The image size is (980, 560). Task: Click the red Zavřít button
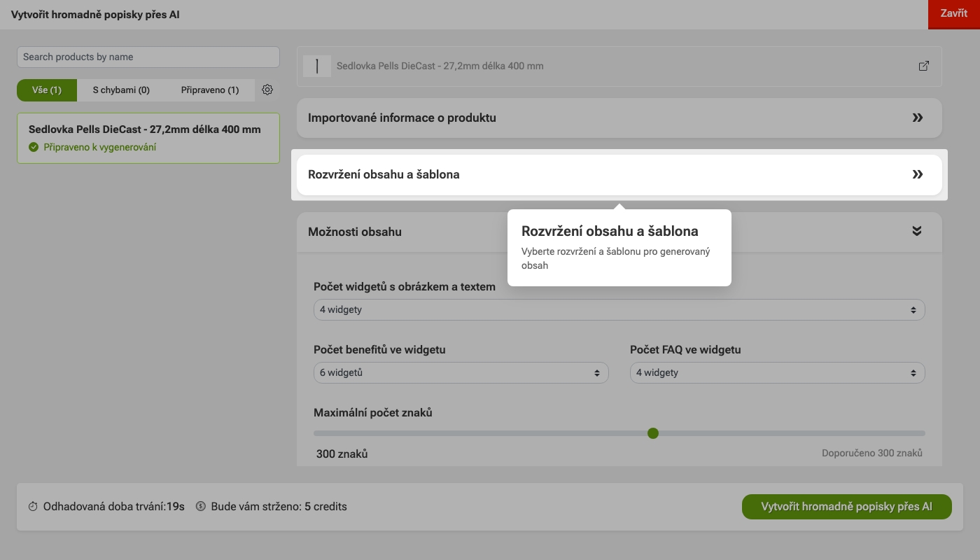pos(954,14)
